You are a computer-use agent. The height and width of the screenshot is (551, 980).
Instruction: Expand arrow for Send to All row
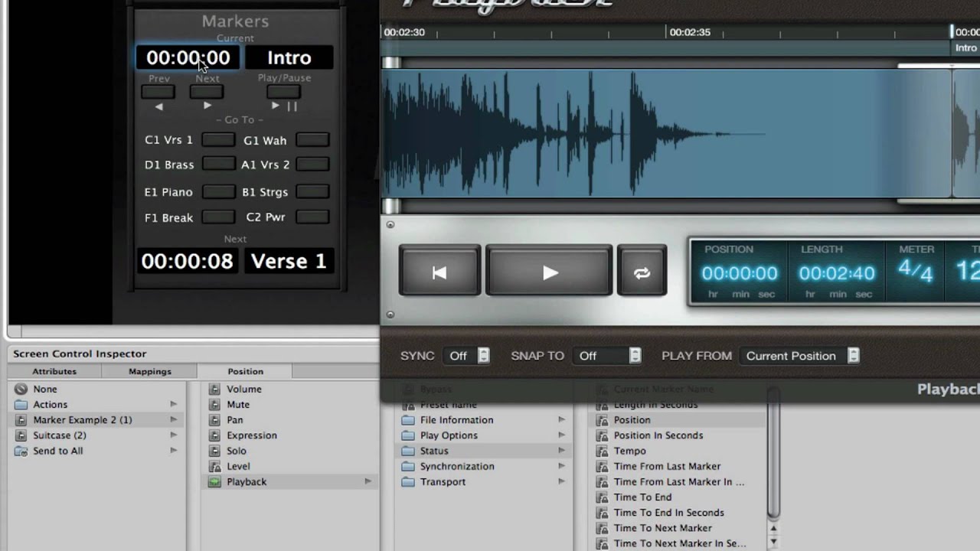(x=173, y=451)
